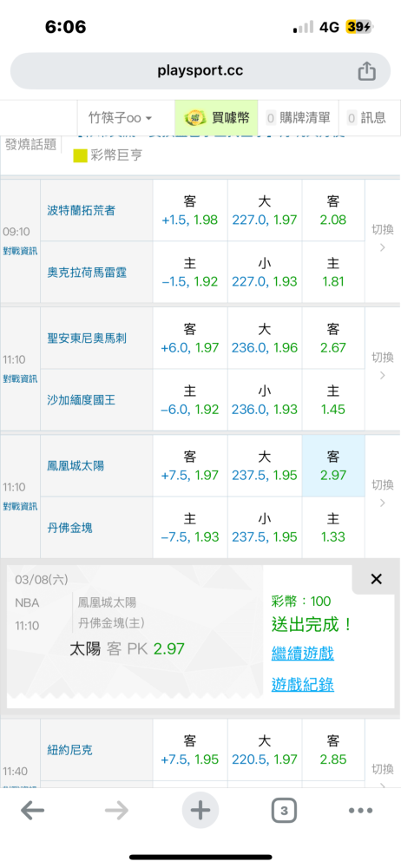Select 丹佛金塊 主 1.33 moneyline cell

pos(333,528)
